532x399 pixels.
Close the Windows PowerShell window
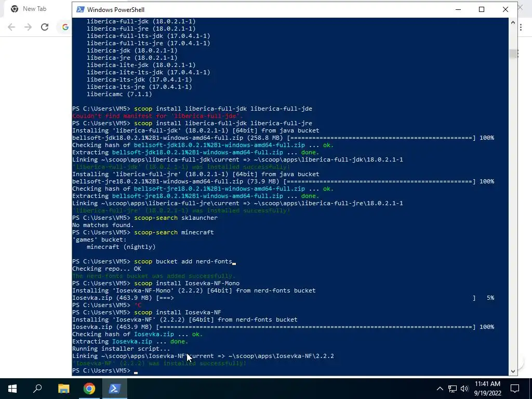tap(505, 9)
